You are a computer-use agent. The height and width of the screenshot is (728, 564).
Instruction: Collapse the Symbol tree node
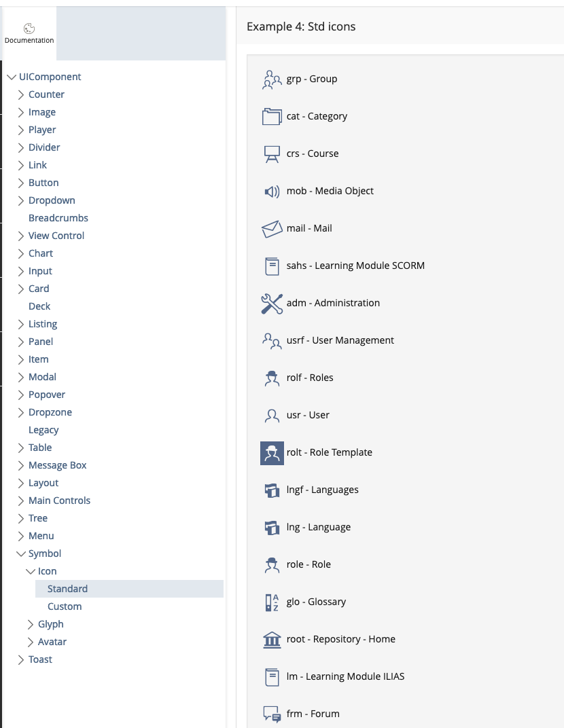pyautogui.click(x=21, y=554)
